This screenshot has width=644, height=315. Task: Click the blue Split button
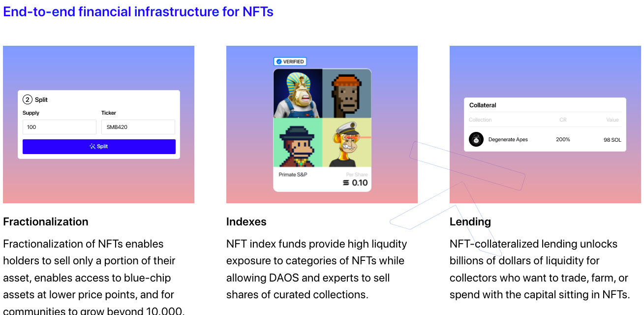click(x=99, y=147)
